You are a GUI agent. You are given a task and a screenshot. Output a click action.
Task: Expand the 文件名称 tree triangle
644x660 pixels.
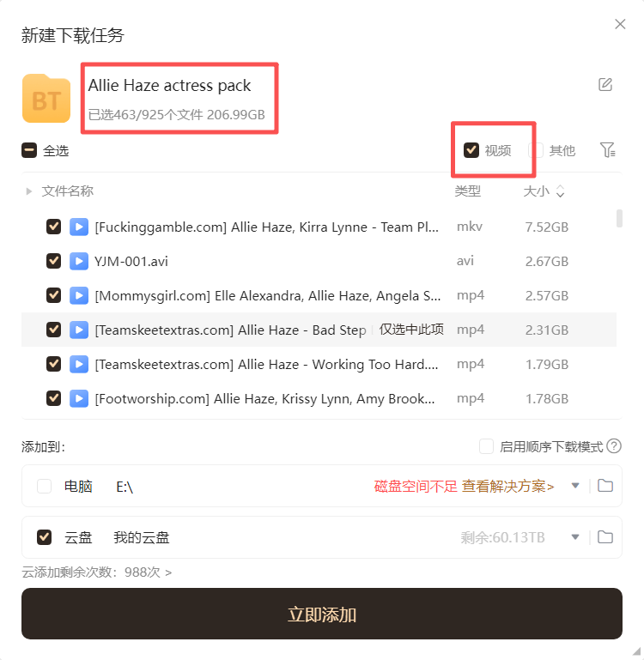pyautogui.click(x=28, y=191)
